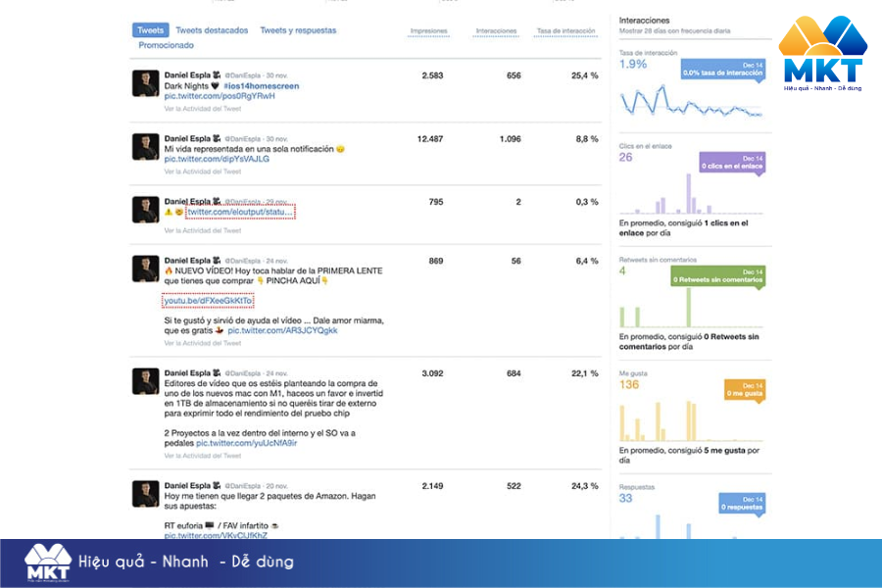Switch to the Tweets destacados tab
This screenshot has width=882, height=588.
coord(212,30)
